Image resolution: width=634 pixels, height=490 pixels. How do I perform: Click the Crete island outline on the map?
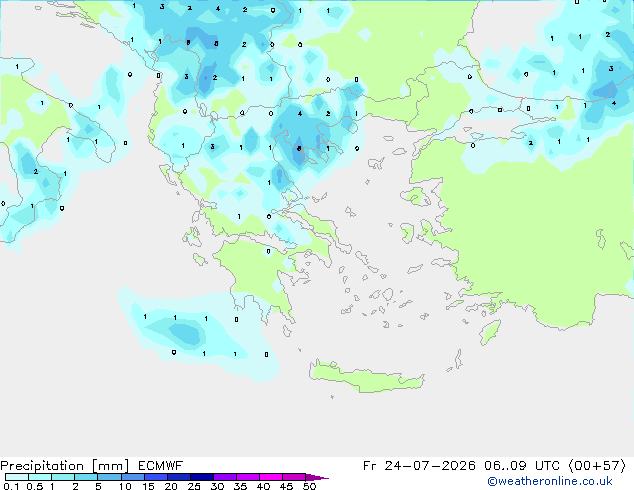pos(366,376)
